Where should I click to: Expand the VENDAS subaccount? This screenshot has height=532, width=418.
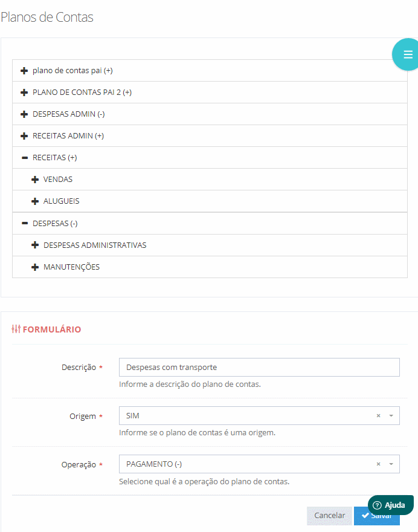pos(35,180)
